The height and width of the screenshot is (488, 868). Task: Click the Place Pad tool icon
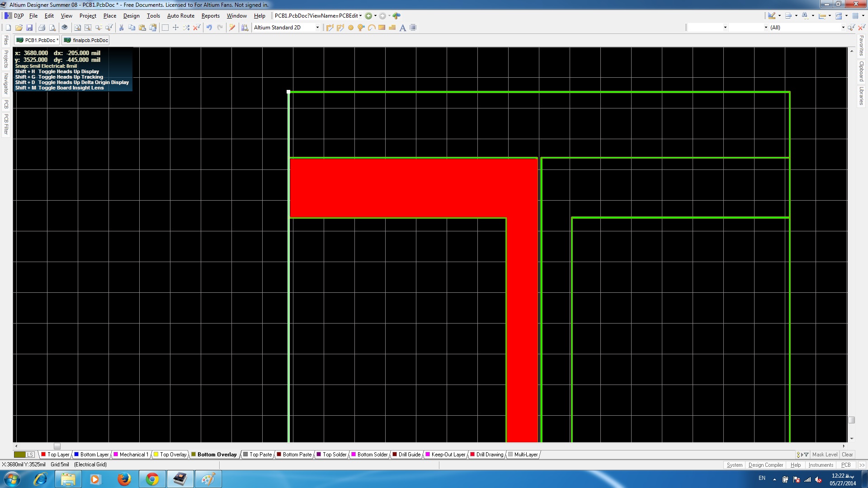(350, 28)
